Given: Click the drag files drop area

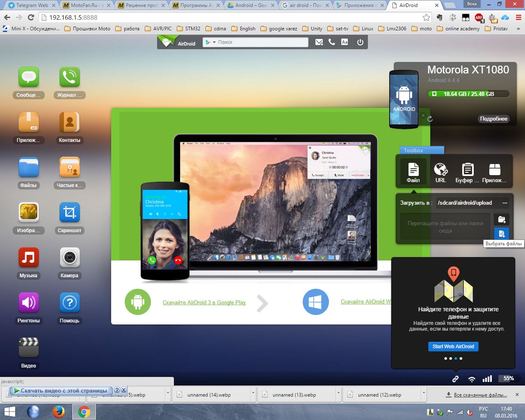Looking at the screenshot, I should click(445, 226).
